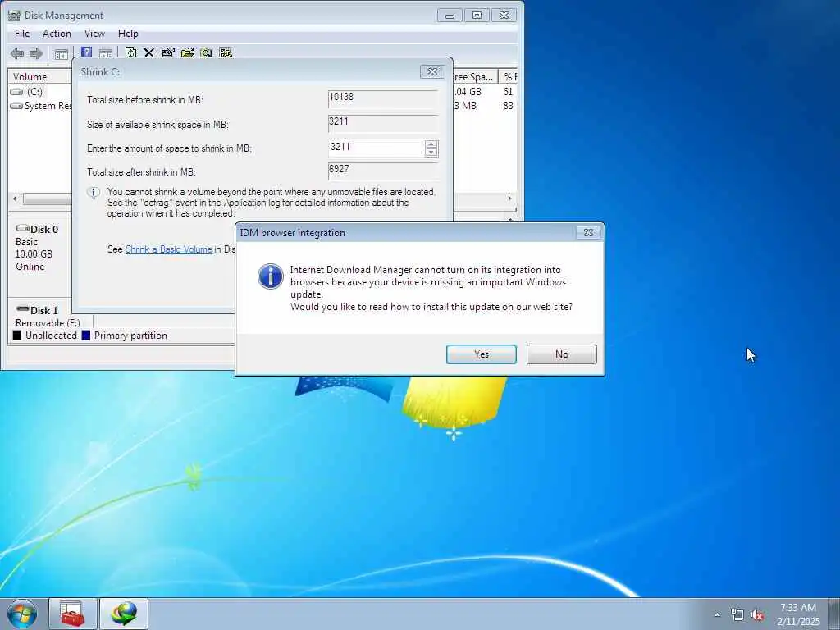
Task: Close the Shrink C: dialog
Action: pos(432,72)
